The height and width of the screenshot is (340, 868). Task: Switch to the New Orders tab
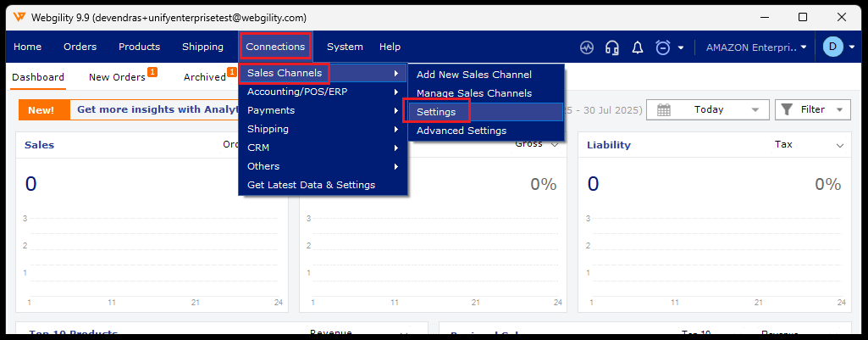[x=117, y=77]
